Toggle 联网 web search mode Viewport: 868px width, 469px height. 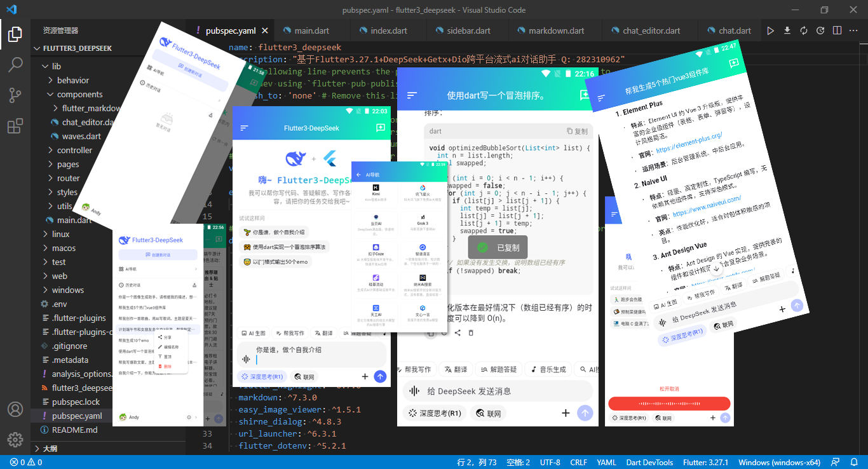304,376
